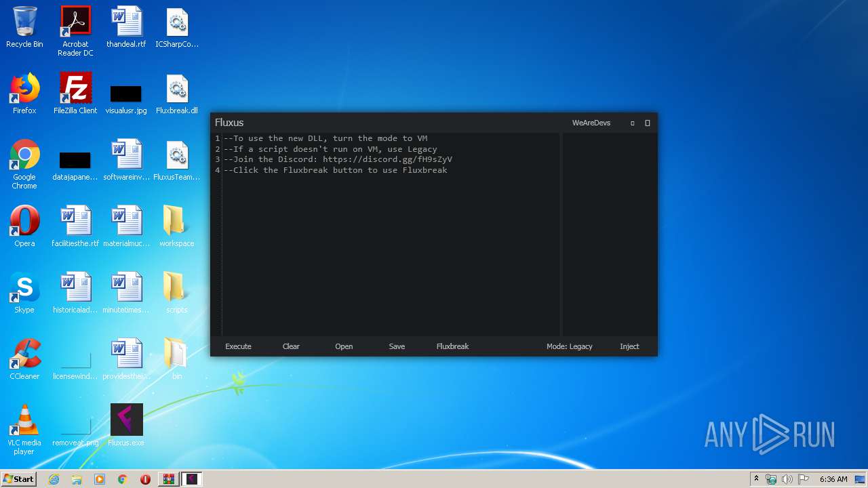Select the Opera desktop shortcut
This screenshot has width=868, height=488.
(x=24, y=227)
